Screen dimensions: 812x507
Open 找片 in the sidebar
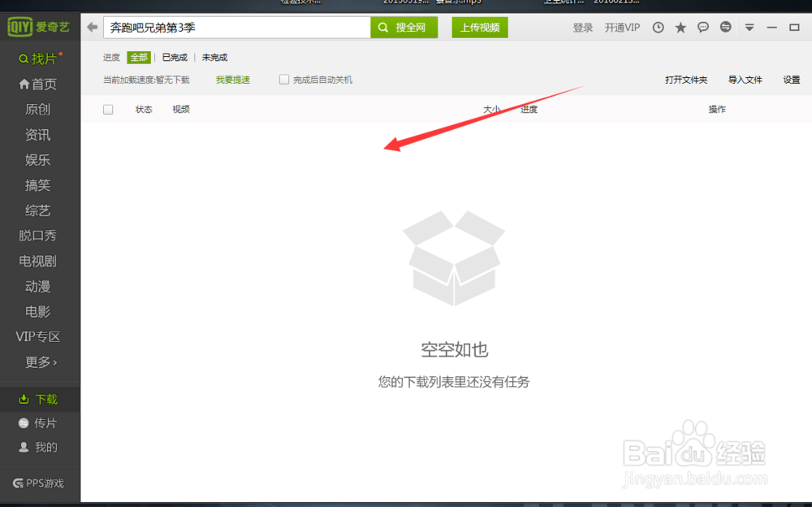click(40, 58)
